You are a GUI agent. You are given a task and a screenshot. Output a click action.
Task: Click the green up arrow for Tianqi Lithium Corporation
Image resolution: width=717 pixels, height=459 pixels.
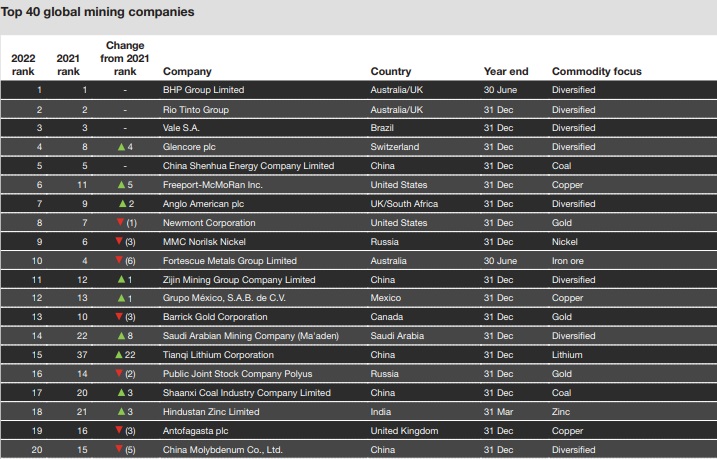pos(118,355)
